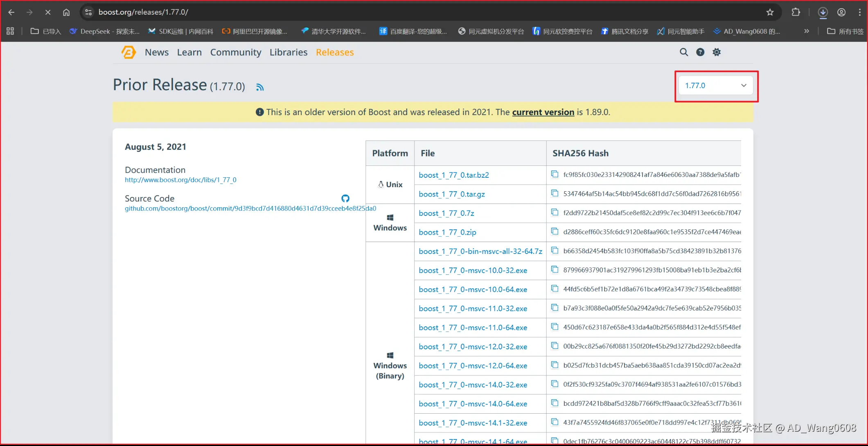Open the 1.77.0 version dropdown
This screenshot has height=446, width=868.
coord(715,86)
